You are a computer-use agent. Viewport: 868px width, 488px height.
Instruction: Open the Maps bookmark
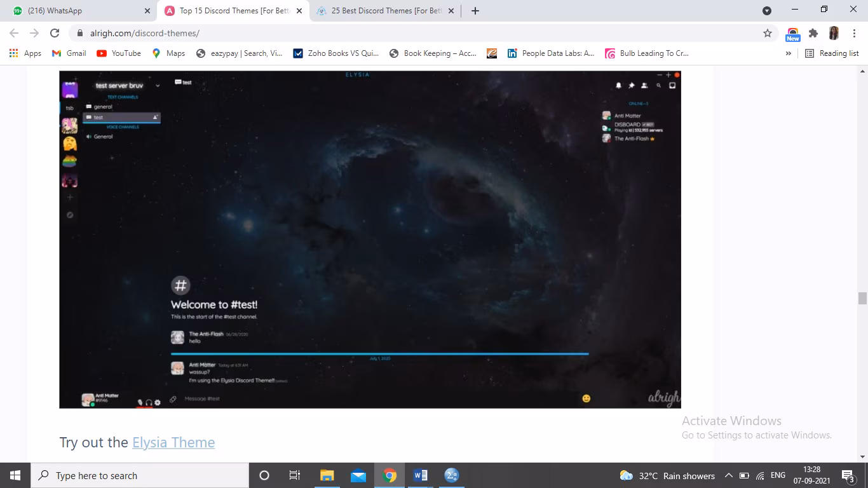pos(168,53)
